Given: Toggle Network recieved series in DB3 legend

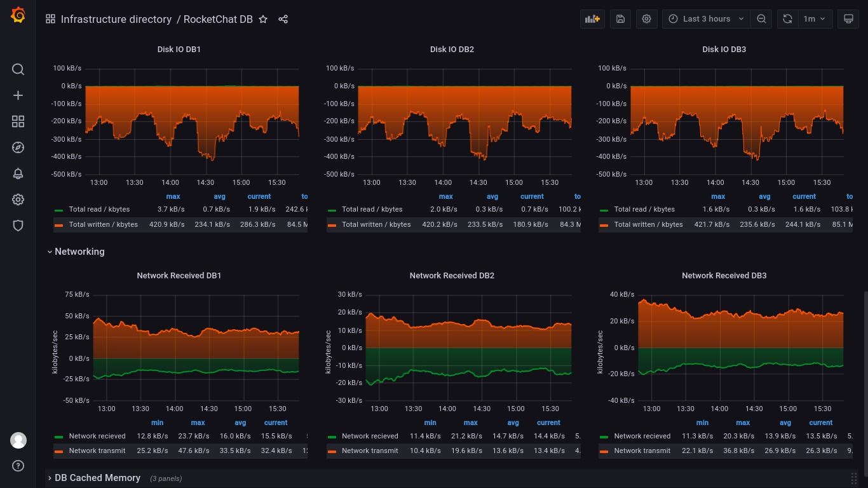Looking at the screenshot, I should click(x=642, y=436).
